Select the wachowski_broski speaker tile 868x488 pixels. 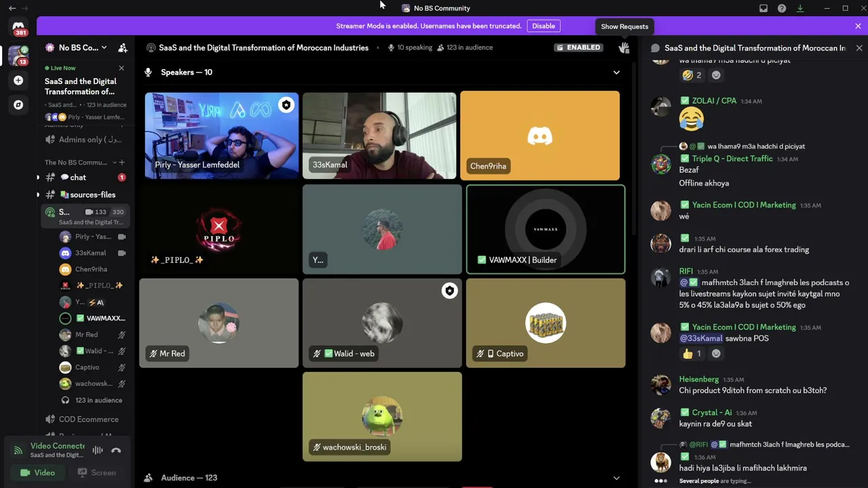(382, 417)
